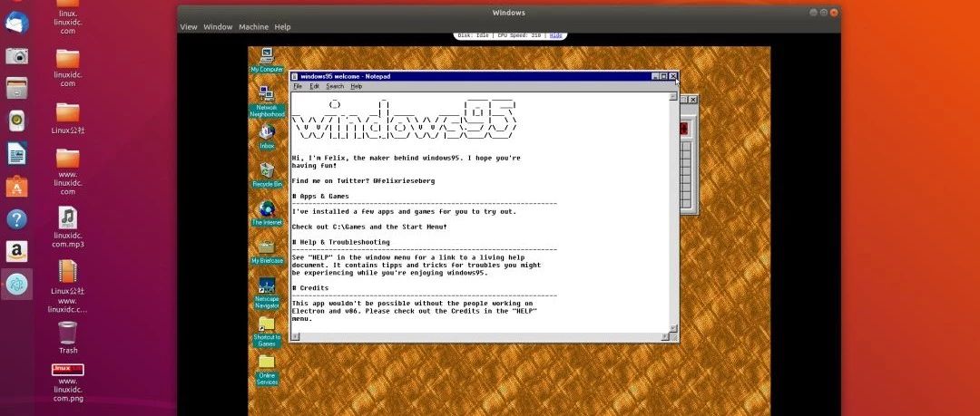Launch Amazon from the dock
This screenshot has height=416, width=980.
[17, 252]
